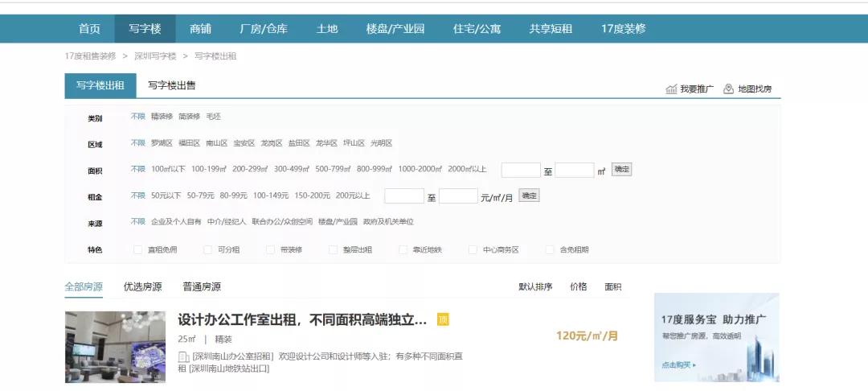Click the maximum area input field
Image resolution: width=868 pixels, height=391 pixels.
[575, 170]
